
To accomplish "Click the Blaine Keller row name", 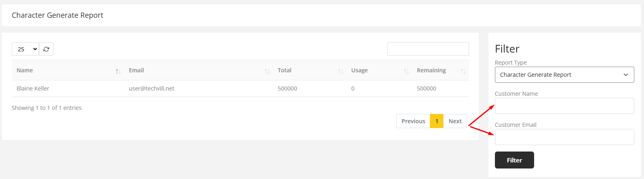I will click(33, 88).
